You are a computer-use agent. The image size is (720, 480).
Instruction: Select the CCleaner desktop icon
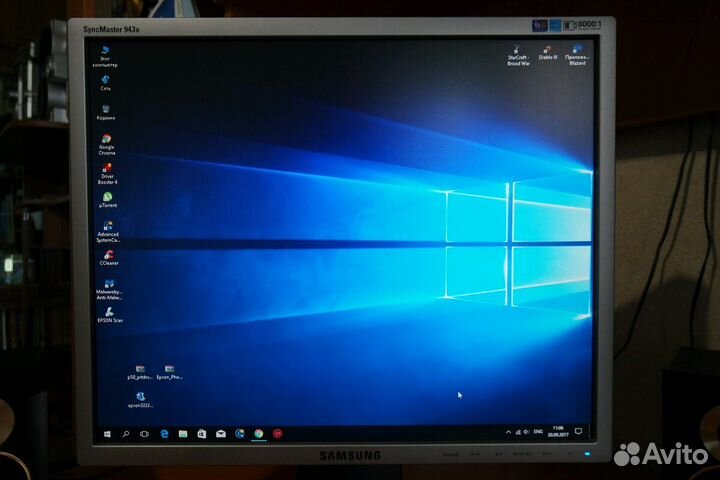click(x=108, y=254)
